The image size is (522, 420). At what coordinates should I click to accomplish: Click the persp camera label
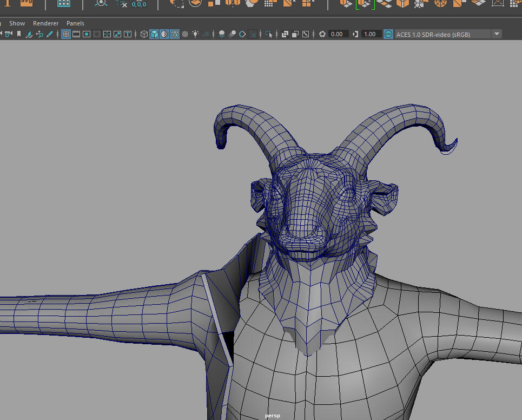point(272,416)
